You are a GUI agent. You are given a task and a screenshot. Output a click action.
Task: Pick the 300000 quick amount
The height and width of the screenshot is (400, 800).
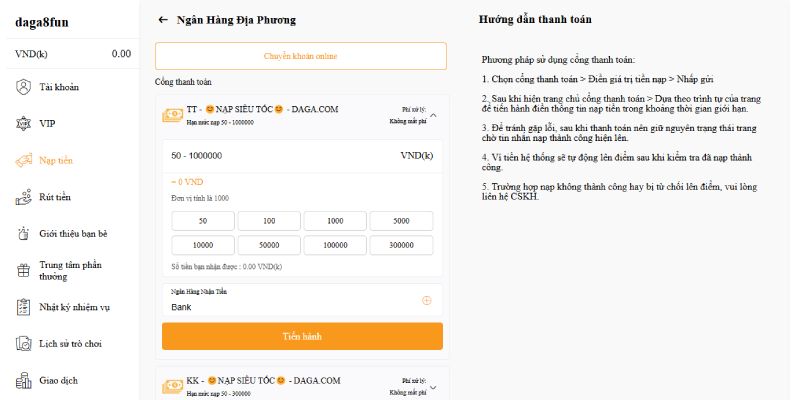coord(402,245)
